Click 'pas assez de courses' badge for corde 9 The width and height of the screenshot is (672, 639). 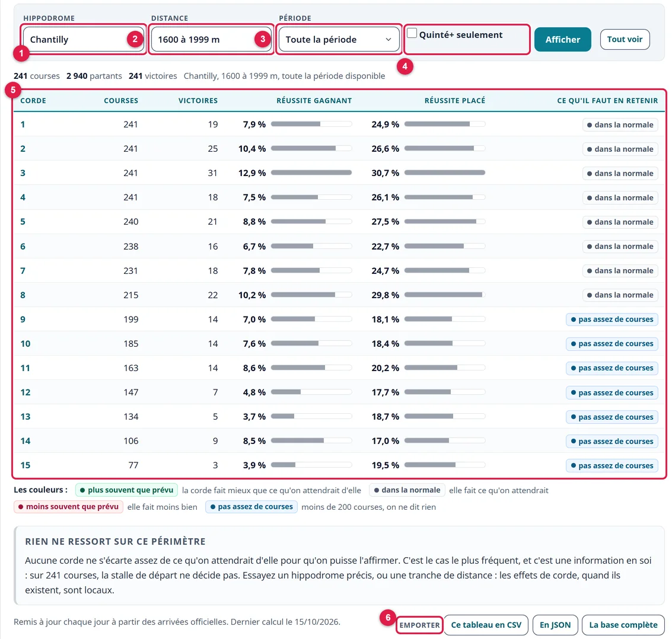click(612, 319)
